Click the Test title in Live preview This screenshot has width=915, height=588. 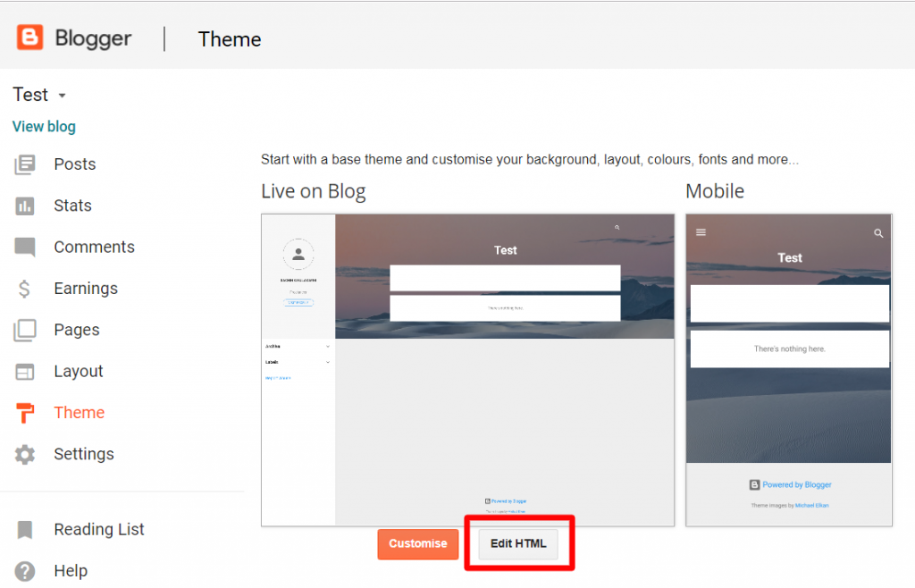(x=506, y=250)
